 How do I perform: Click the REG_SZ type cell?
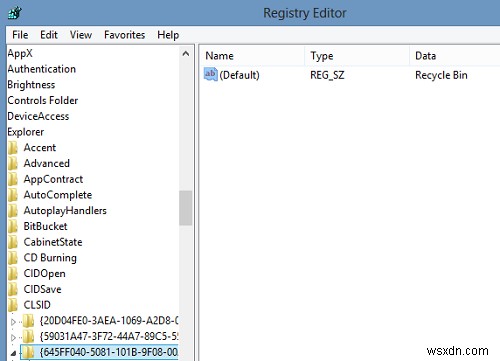pyautogui.click(x=327, y=75)
